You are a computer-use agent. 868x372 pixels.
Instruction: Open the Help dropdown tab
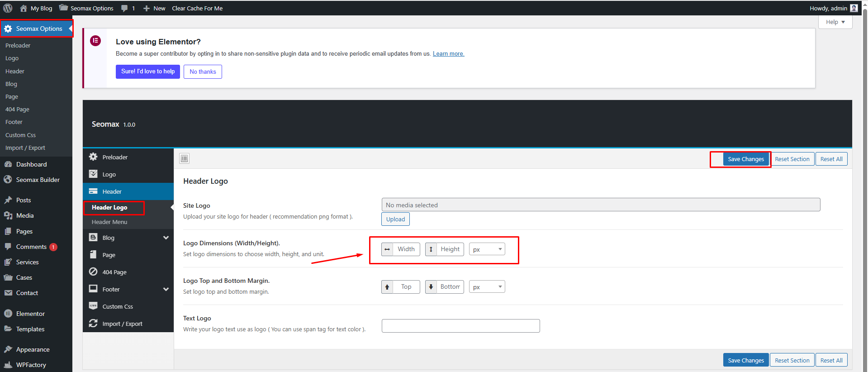(835, 22)
